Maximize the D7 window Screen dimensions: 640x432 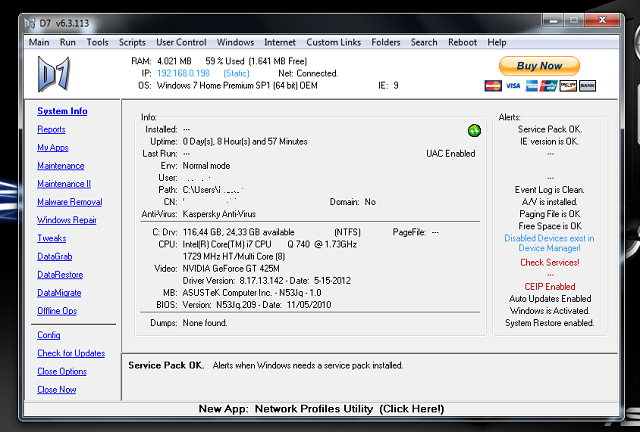[x=574, y=20]
